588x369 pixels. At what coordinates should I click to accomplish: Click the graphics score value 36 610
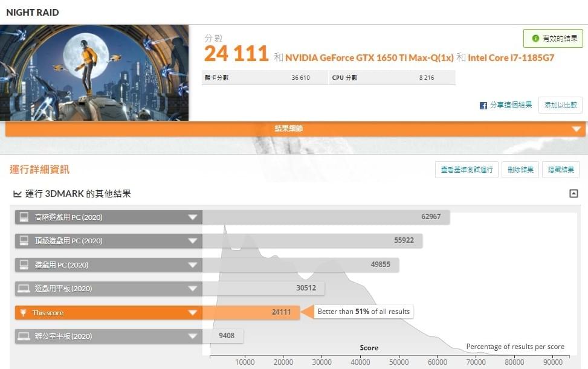coord(301,77)
